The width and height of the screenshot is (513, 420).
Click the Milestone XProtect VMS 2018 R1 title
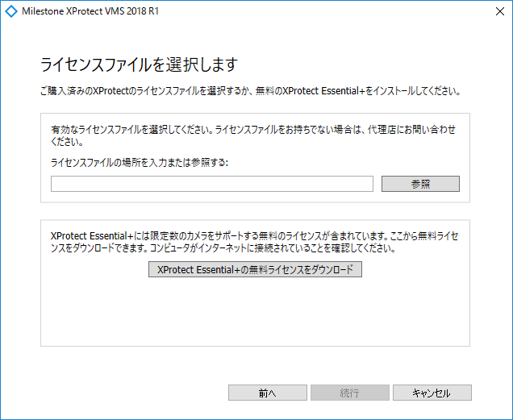tap(90, 11)
